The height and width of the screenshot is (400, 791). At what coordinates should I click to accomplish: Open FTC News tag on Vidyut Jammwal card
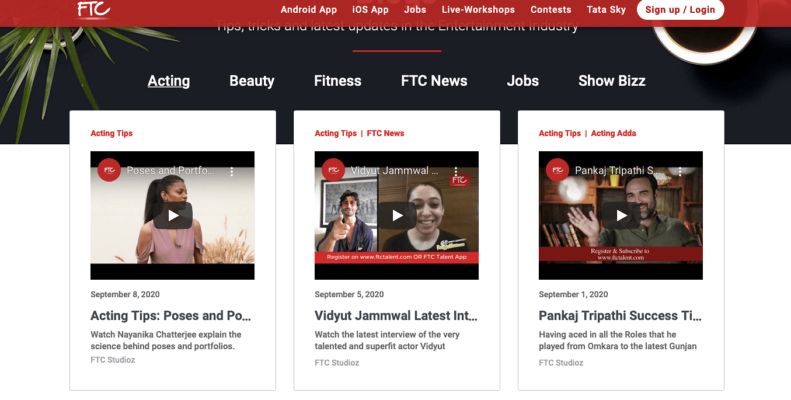click(385, 133)
